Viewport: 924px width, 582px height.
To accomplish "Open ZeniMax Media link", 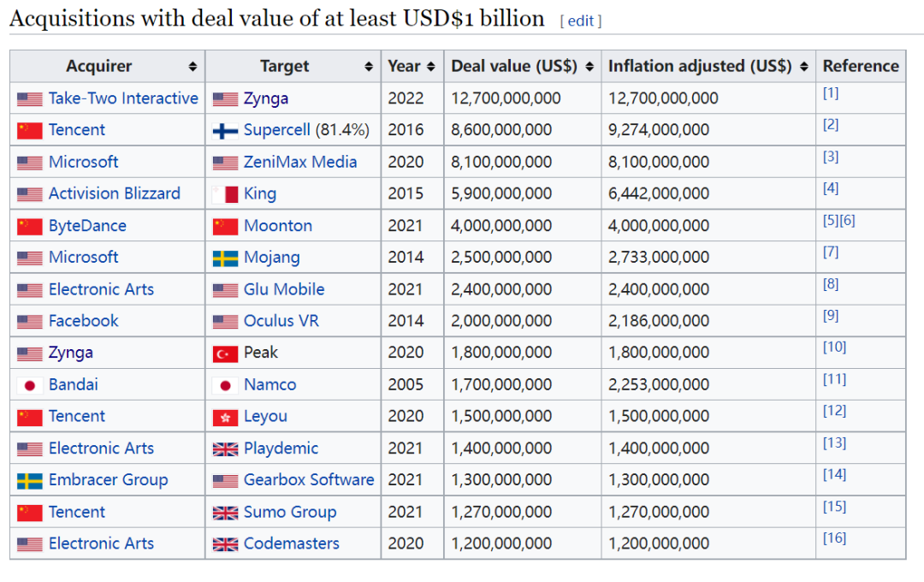I will [x=300, y=162].
